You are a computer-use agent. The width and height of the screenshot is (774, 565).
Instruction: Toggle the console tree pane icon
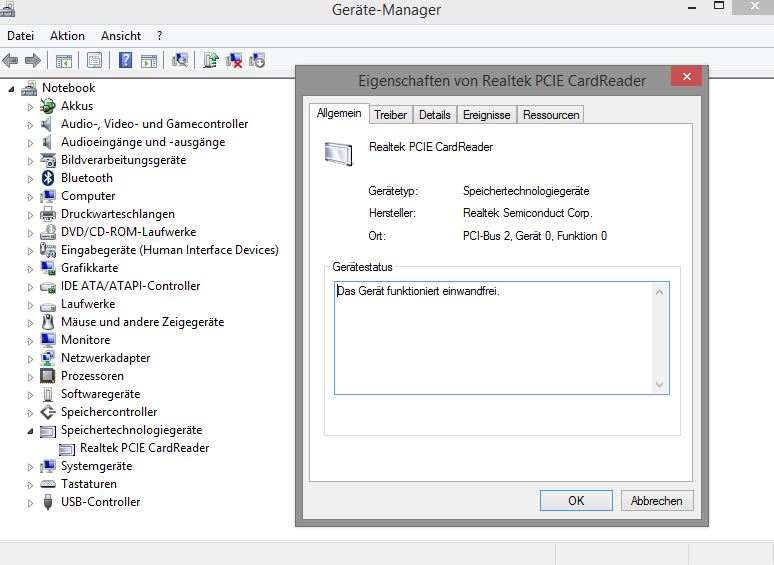64,61
